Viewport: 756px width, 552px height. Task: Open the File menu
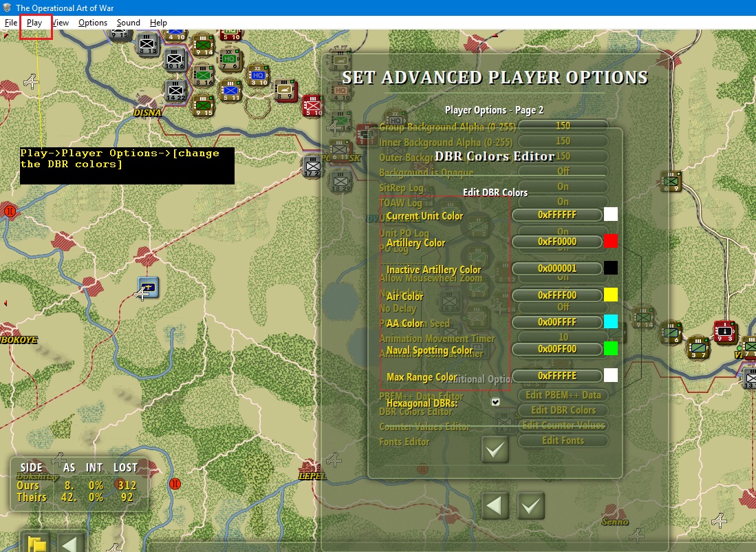(10, 23)
